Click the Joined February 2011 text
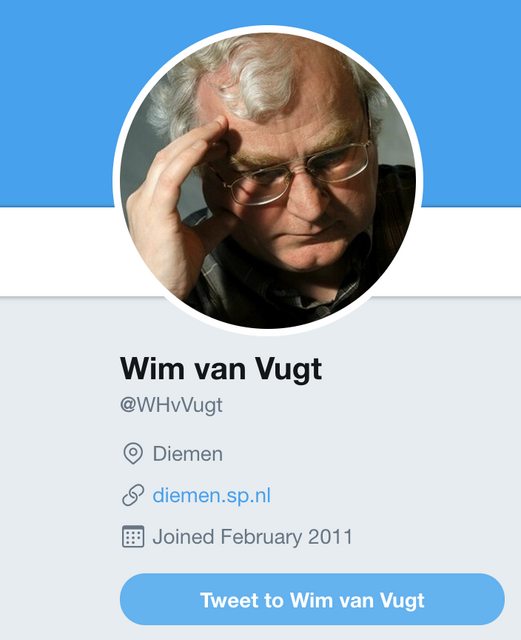The height and width of the screenshot is (640, 521). [252, 536]
